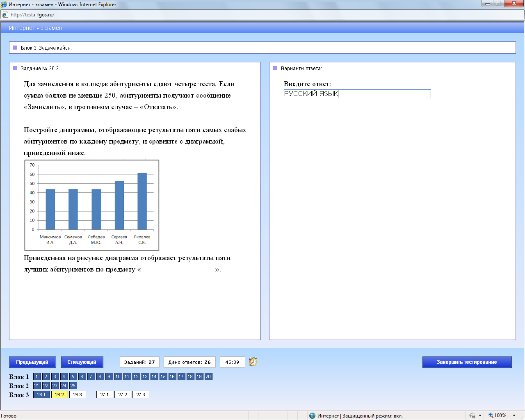This screenshot has width=525, height=420.
Task: Open question 2 in Блок 1
Action: click(46, 377)
